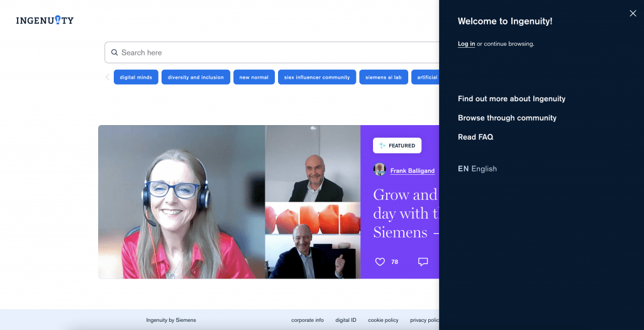Open the cookie policy footer link
644x330 pixels.
383,320
